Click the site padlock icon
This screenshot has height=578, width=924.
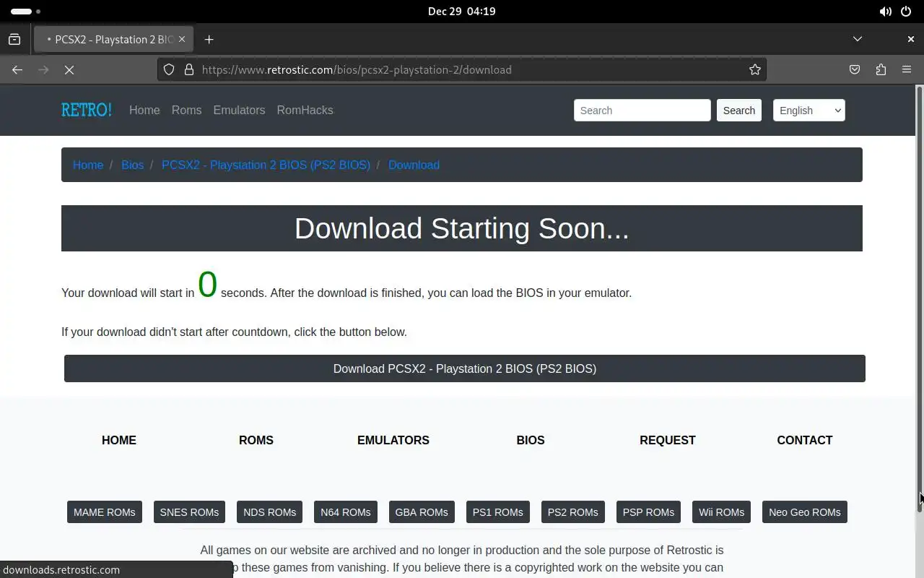(x=189, y=69)
